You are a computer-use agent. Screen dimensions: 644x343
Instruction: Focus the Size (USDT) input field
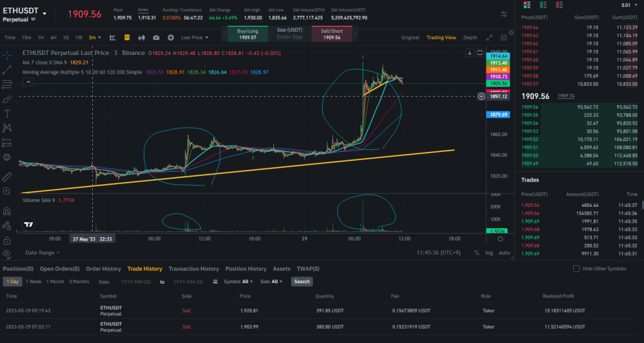pyautogui.click(x=290, y=37)
